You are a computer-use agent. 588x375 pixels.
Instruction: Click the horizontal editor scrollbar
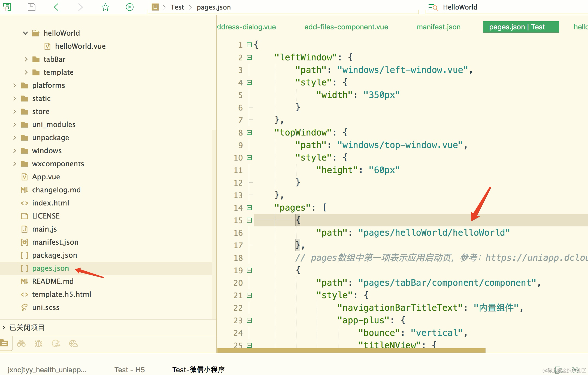pos(351,351)
